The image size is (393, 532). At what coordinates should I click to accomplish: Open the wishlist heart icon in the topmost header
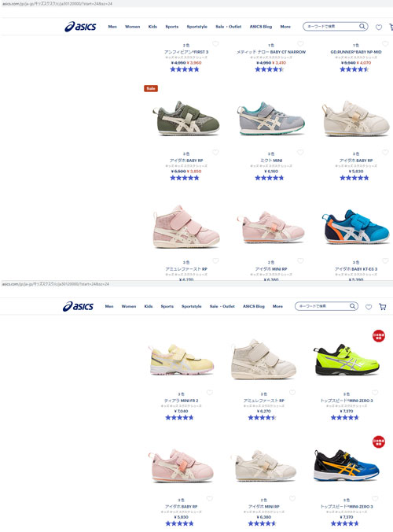[x=379, y=27]
